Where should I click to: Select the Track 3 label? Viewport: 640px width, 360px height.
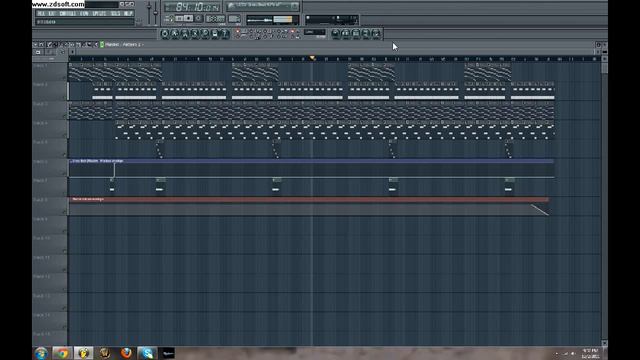[40, 104]
